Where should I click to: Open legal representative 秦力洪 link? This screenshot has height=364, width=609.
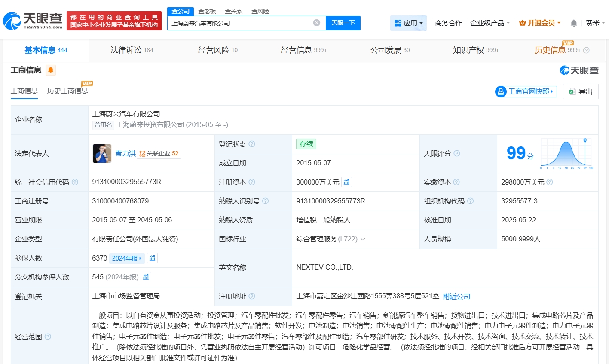pos(125,153)
